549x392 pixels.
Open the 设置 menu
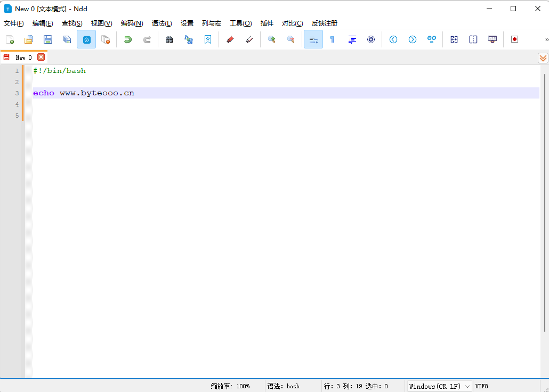[187, 23]
